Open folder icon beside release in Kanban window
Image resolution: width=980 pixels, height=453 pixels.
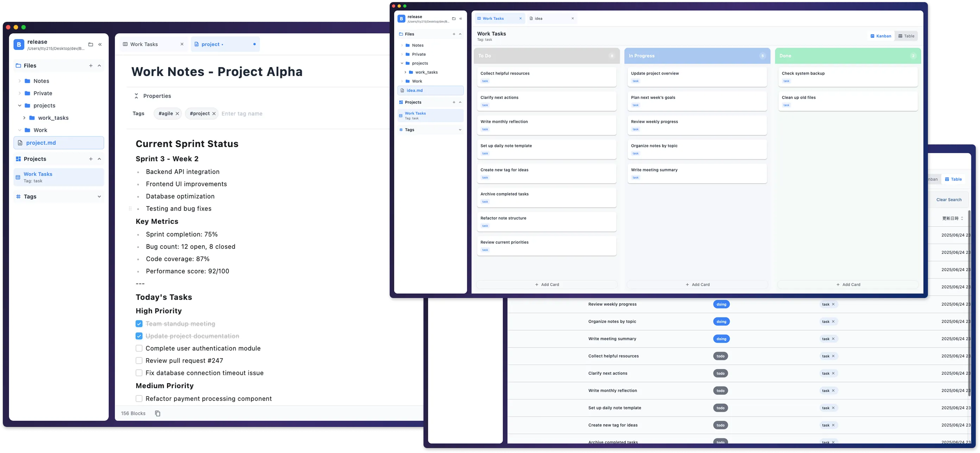[453, 19]
